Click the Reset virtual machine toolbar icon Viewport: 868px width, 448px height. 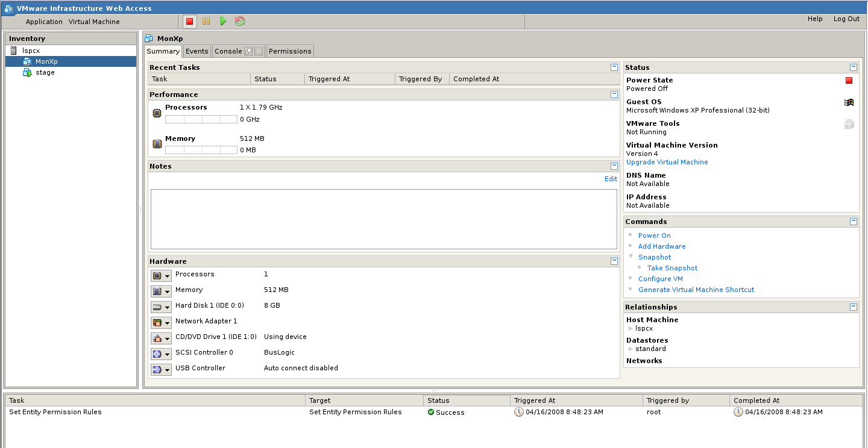(x=240, y=22)
